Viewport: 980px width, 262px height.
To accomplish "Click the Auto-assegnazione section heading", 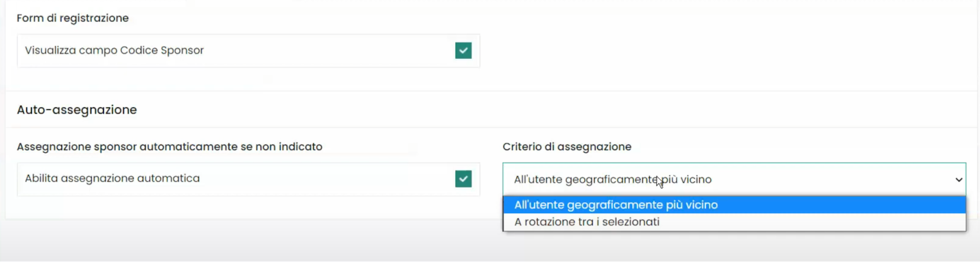I will click(x=77, y=110).
